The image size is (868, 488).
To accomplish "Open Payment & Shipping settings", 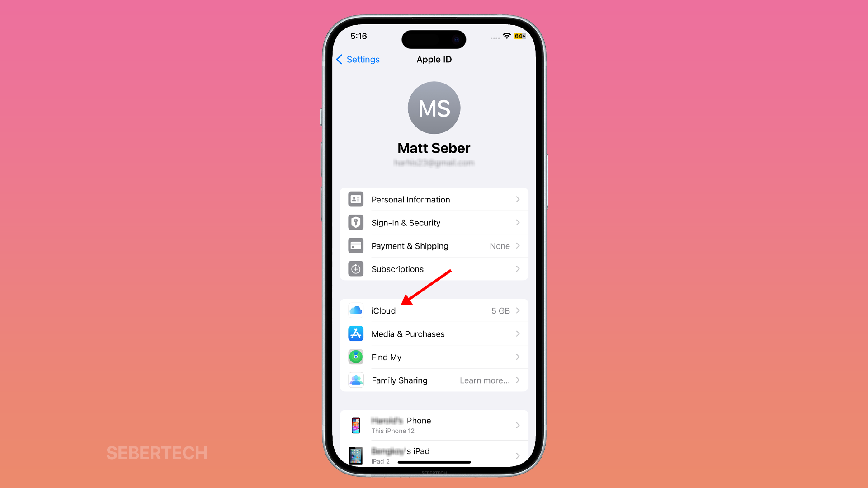I will tap(434, 245).
